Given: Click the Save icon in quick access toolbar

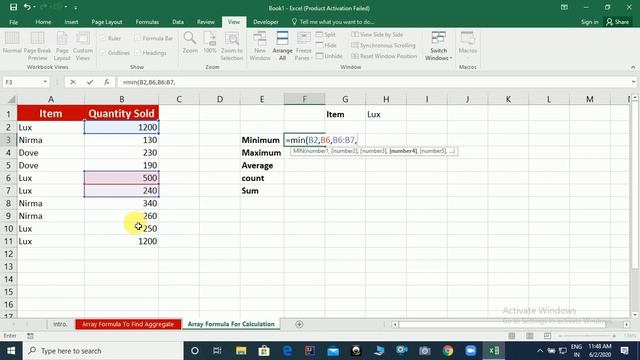Looking at the screenshot, I should coord(13,7).
